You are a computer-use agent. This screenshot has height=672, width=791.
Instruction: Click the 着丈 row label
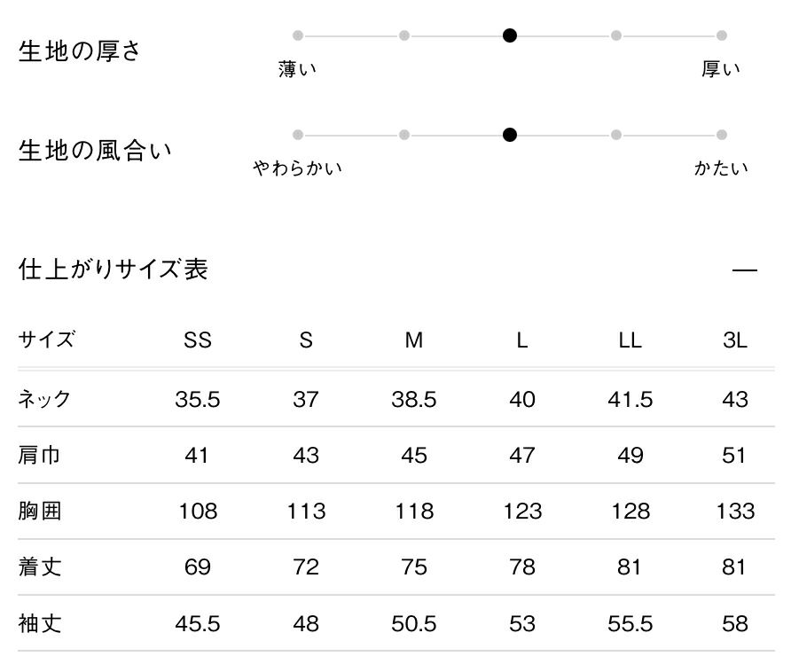coord(39,567)
